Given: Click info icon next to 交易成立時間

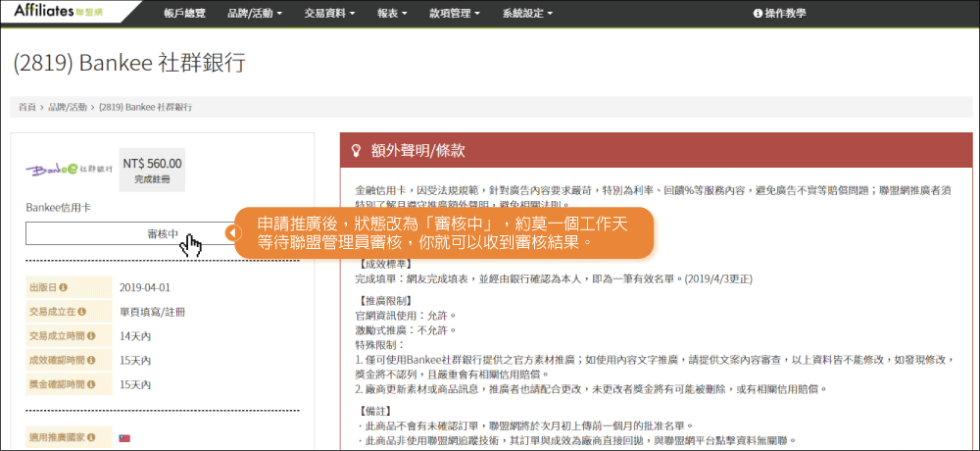Looking at the screenshot, I should point(91,336).
